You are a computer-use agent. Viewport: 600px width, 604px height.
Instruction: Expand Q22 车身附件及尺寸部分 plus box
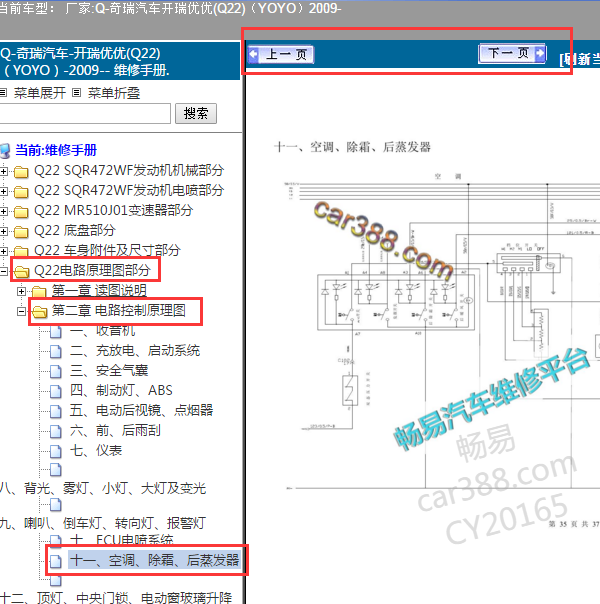click(3, 251)
